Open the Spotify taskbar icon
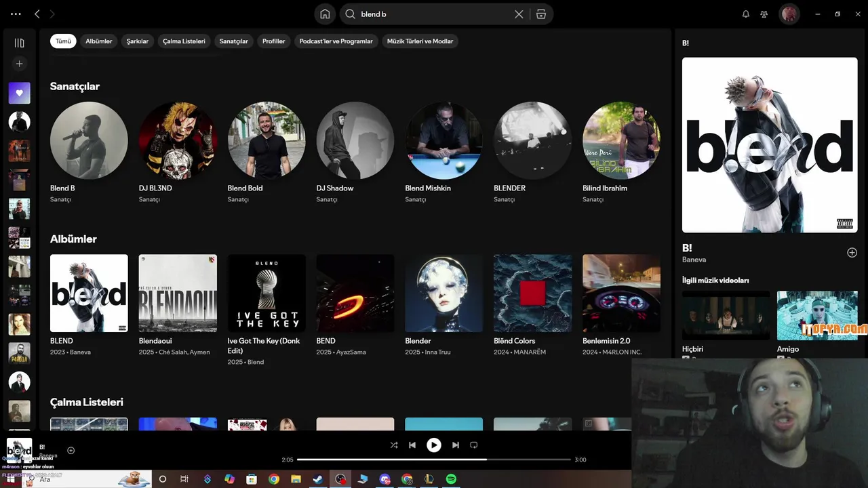 click(x=451, y=479)
